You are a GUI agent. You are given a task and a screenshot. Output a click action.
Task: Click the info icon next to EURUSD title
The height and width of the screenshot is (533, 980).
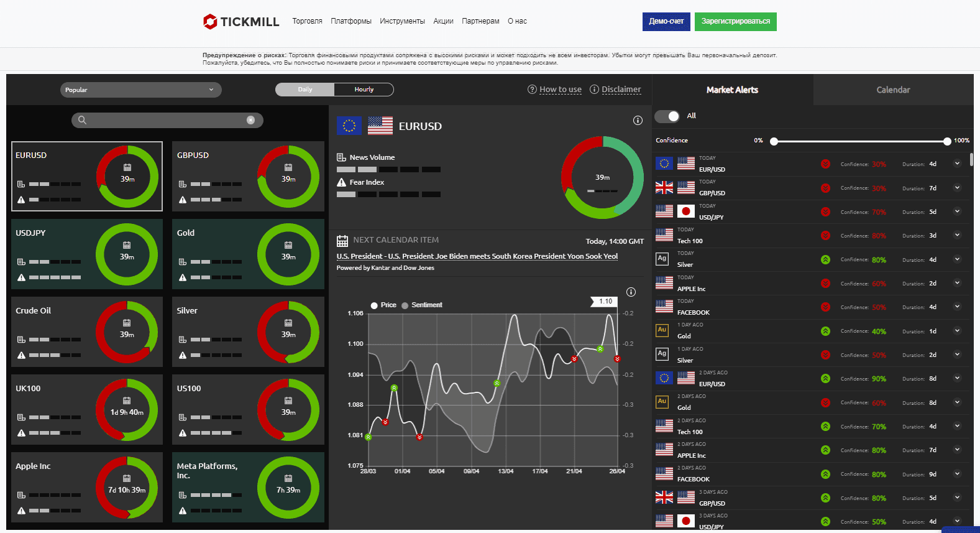click(x=638, y=121)
